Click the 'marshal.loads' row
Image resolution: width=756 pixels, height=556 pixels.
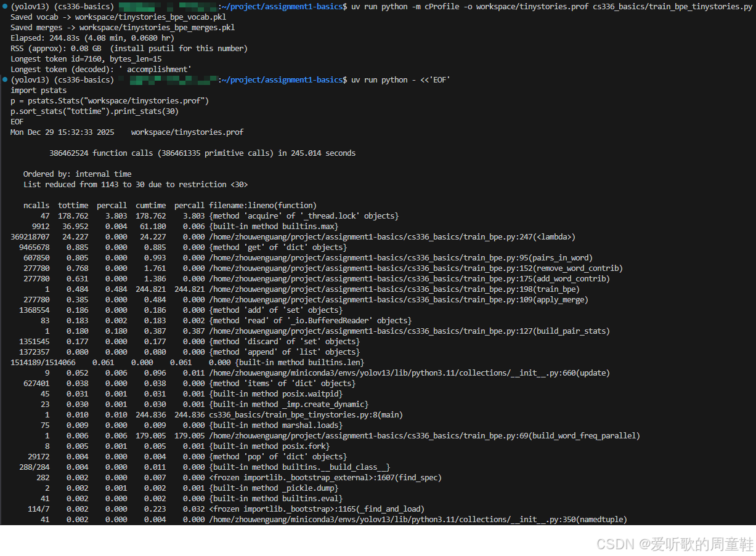click(x=192, y=425)
